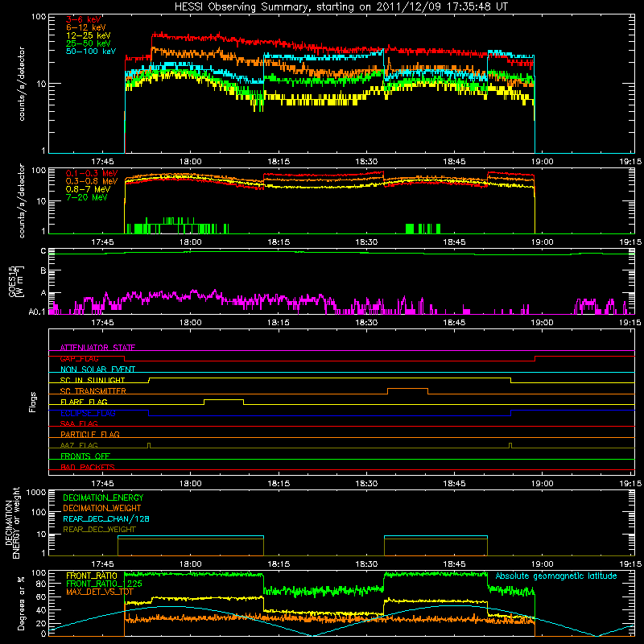Select the AAZ_FLAG label
This screenshot has width=644, height=644.
pyautogui.click(x=79, y=445)
